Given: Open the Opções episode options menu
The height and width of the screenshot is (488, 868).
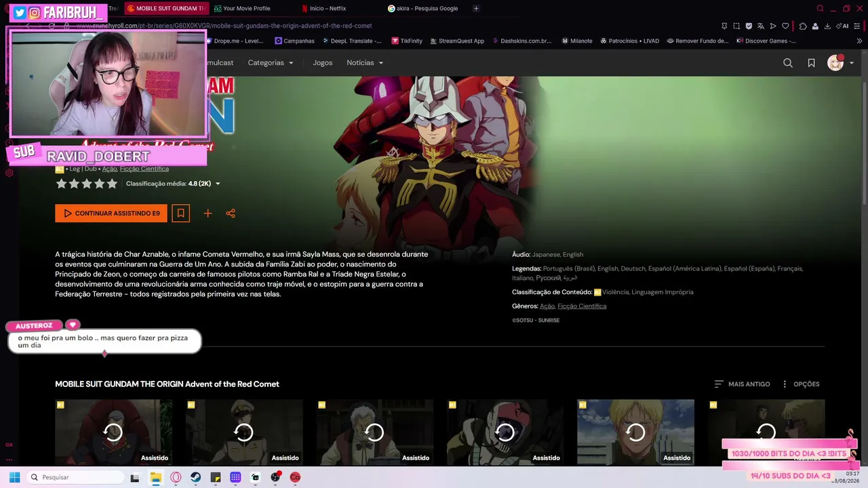Looking at the screenshot, I should click(800, 384).
